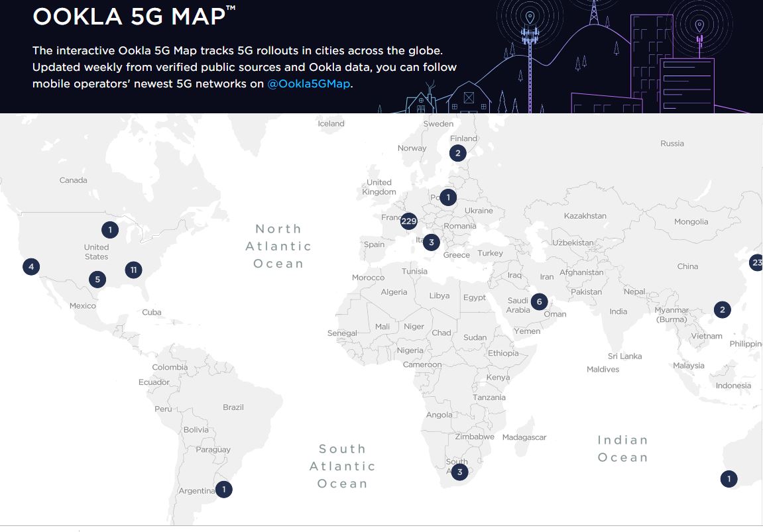Select the 1 marker over Australia

click(x=729, y=479)
